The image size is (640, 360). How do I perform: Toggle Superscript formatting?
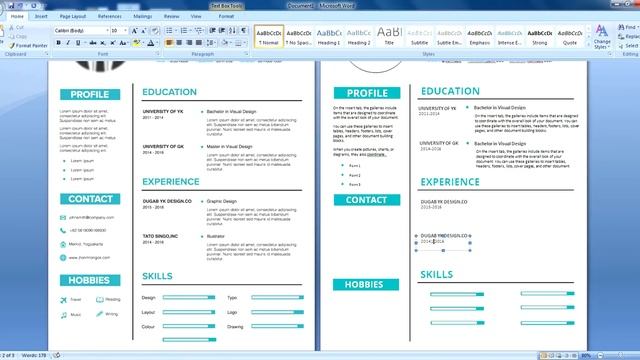[x=113, y=43]
